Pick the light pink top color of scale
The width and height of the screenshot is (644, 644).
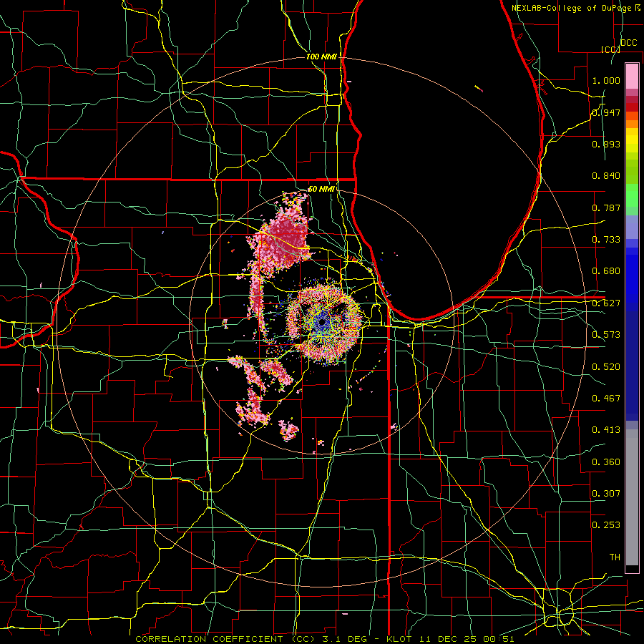632,76
